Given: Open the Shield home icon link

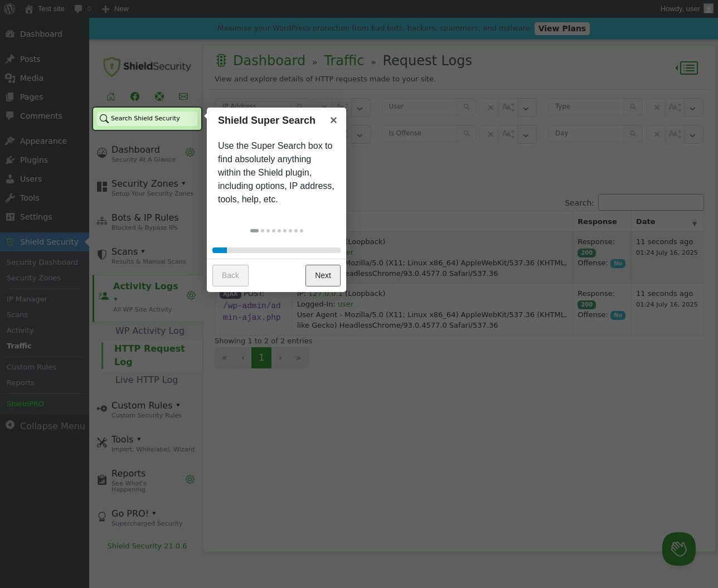Looking at the screenshot, I should 111,96.
